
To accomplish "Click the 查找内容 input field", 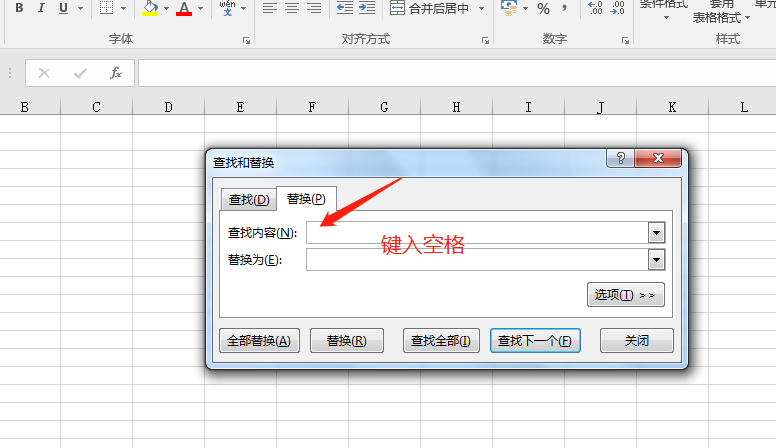I will click(x=477, y=233).
